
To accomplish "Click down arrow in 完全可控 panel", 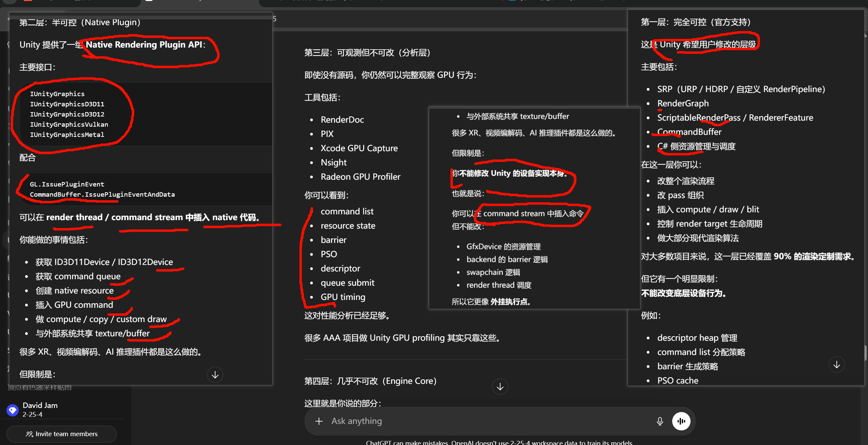I will [836, 364].
